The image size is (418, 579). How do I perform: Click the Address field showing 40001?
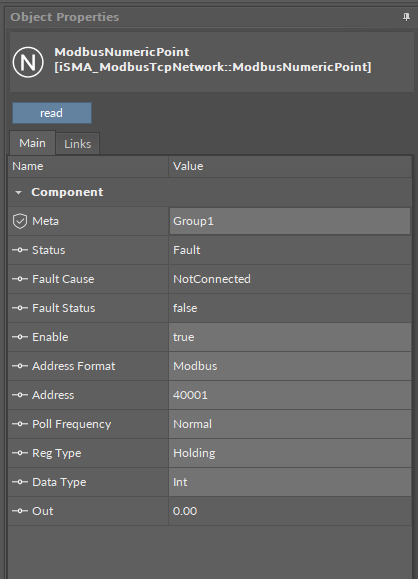(x=290, y=395)
